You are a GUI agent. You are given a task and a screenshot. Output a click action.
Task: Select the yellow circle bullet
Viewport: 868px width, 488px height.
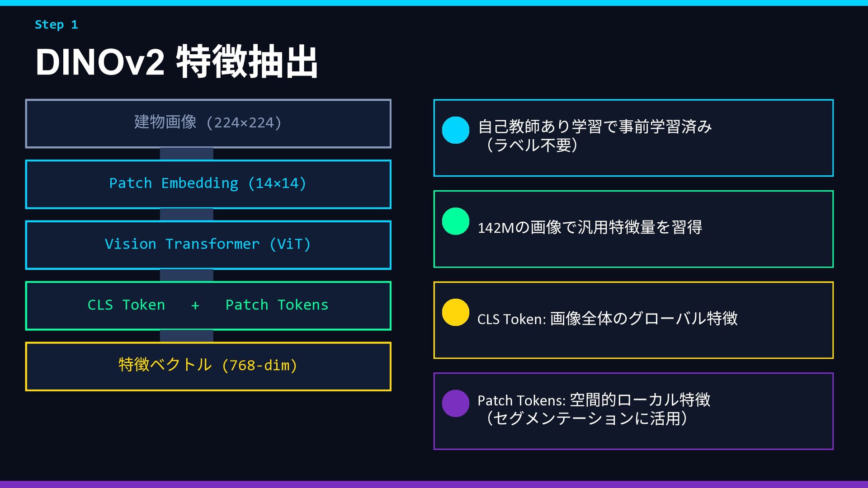(x=455, y=312)
